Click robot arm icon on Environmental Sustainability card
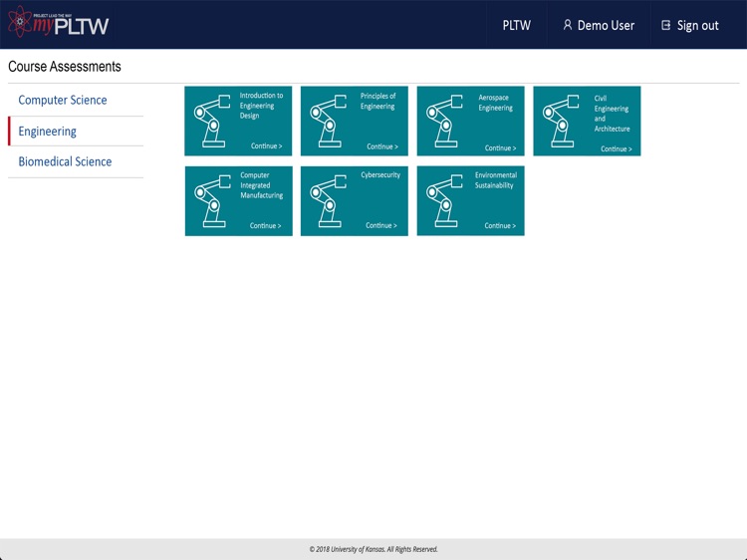 pyautogui.click(x=444, y=201)
